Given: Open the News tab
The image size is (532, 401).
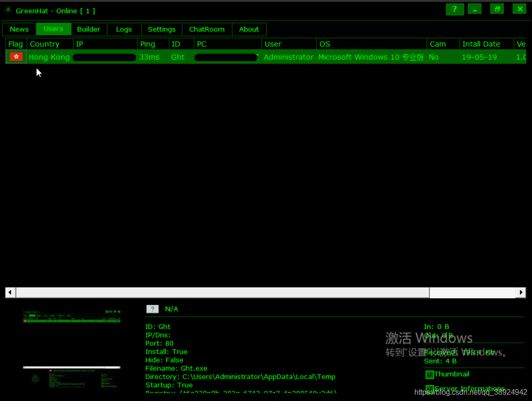Looking at the screenshot, I should coord(19,29).
